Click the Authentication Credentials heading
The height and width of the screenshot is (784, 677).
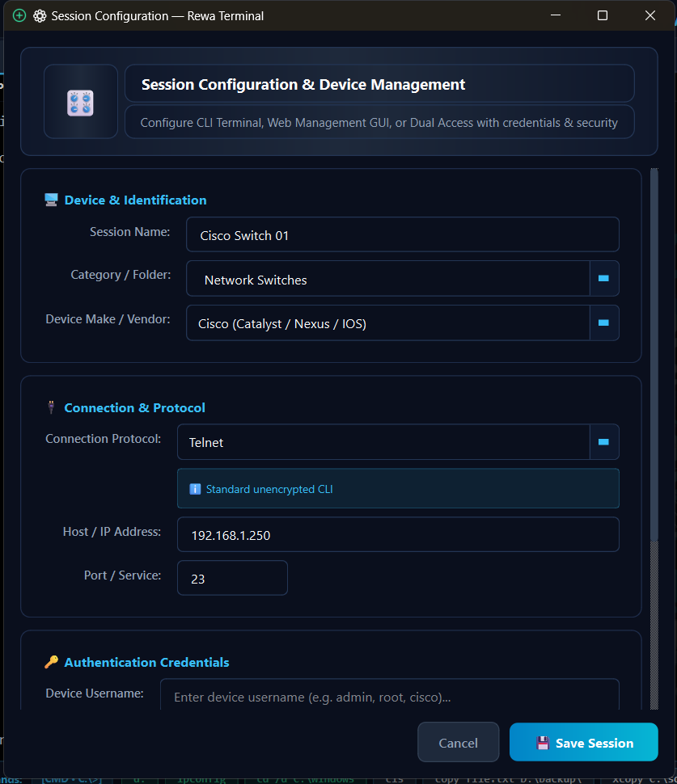[146, 662]
